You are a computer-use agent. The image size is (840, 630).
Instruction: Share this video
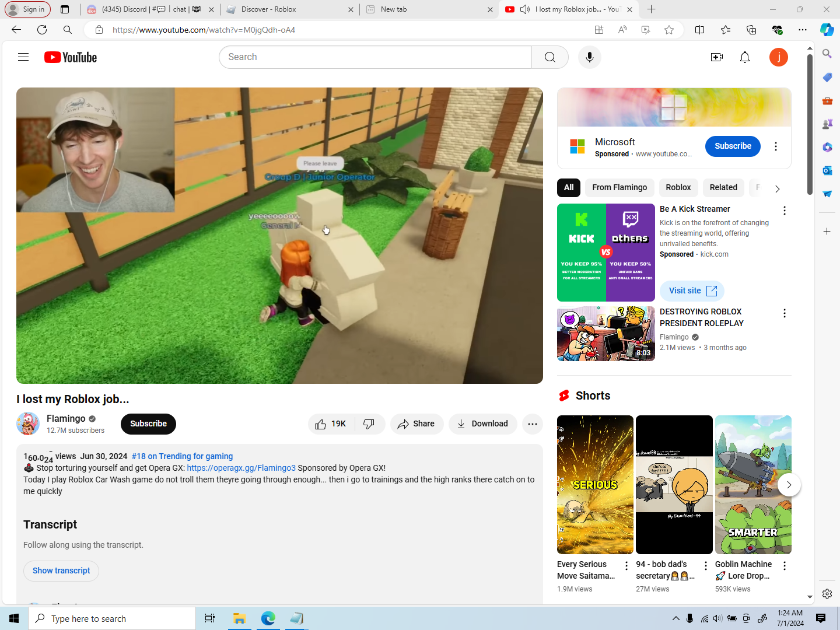click(416, 424)
